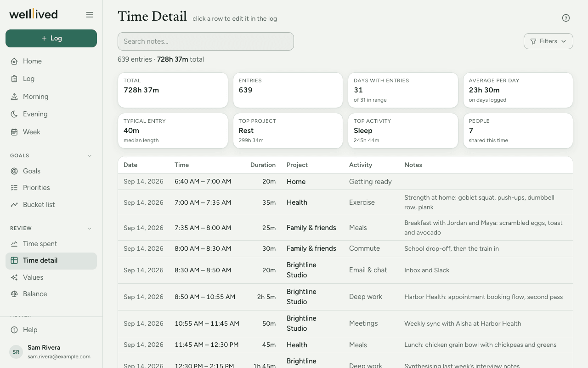Viewport: 588px width, 368px height.
Task: Click the Top Activity Sleep card
Action: [403, 131]
